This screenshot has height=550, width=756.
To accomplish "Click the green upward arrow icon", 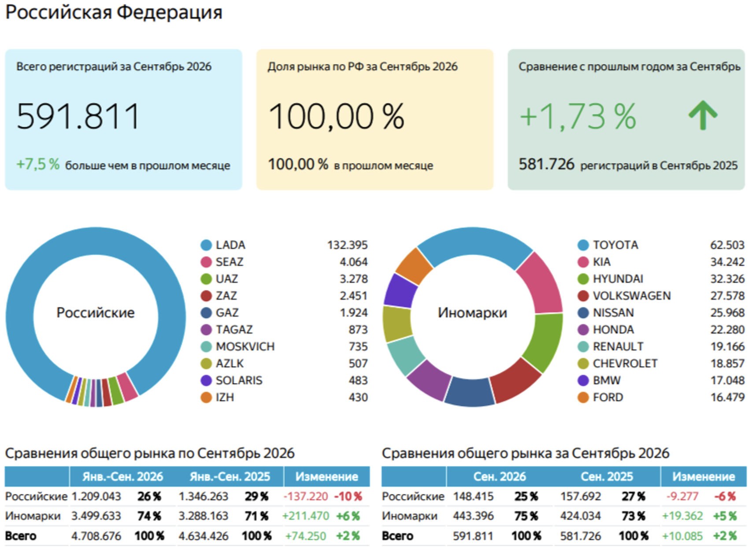I will (x=703, y=115).
